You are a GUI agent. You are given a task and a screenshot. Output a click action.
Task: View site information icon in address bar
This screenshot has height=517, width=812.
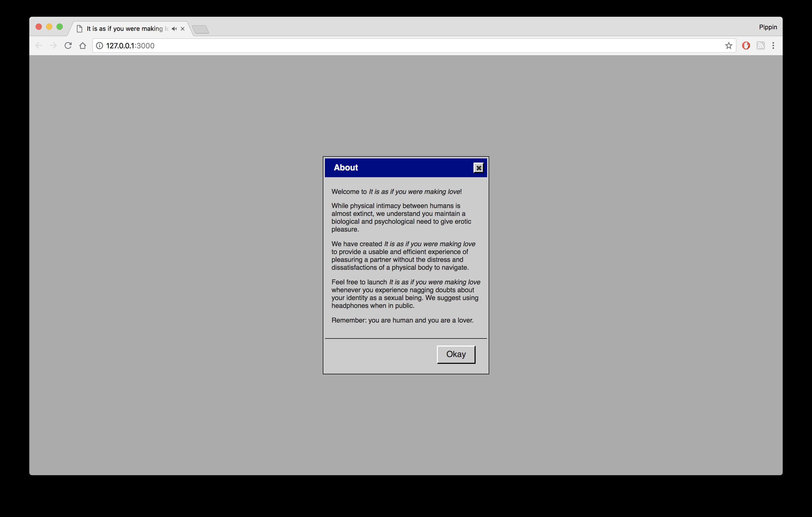[x=99, y=45]
